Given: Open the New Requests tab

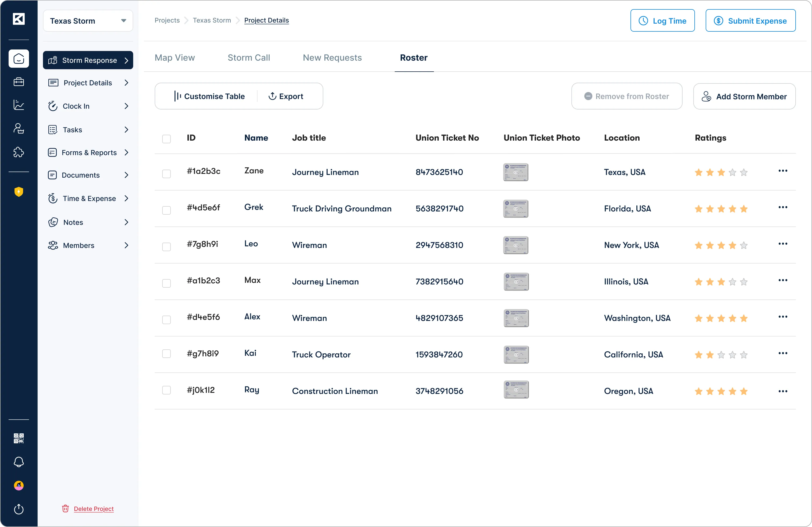Looking at the screenshot, I should click(x=332, y=58).
